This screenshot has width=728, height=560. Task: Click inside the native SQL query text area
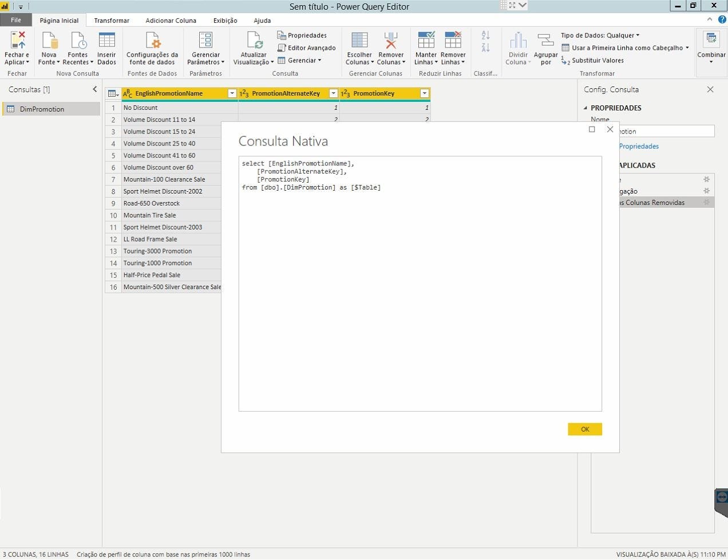pyautogui.click(x=420, y=283)
